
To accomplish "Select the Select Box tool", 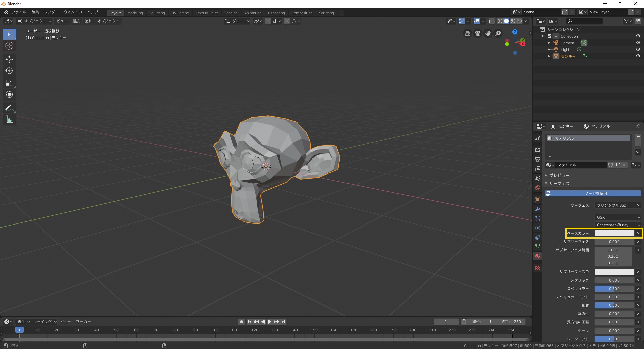I will coord(9,34).
